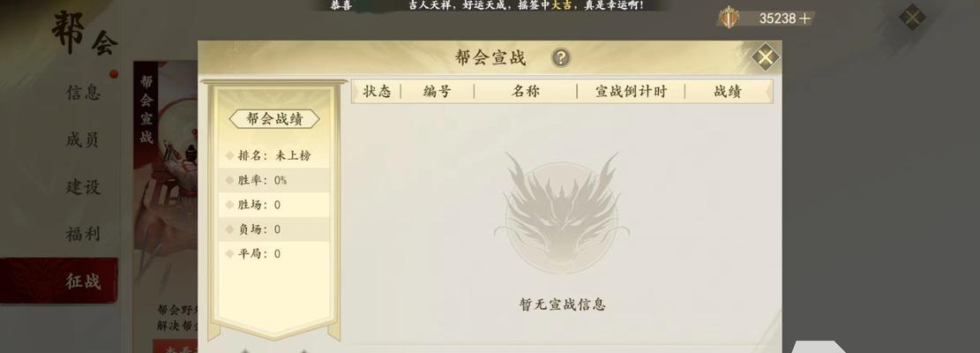
Task: Click the 战绩 column header
Action: click(728, 91)
